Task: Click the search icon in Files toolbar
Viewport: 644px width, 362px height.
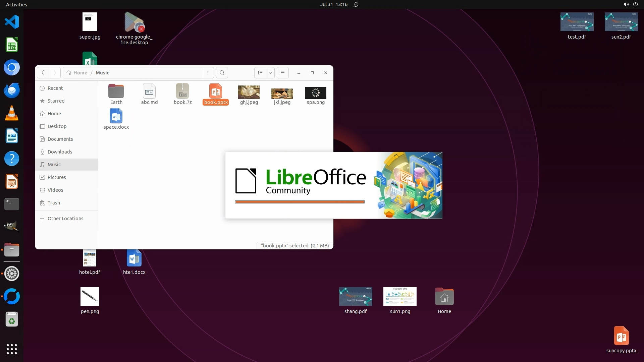Action: click(x=222, y=73)
